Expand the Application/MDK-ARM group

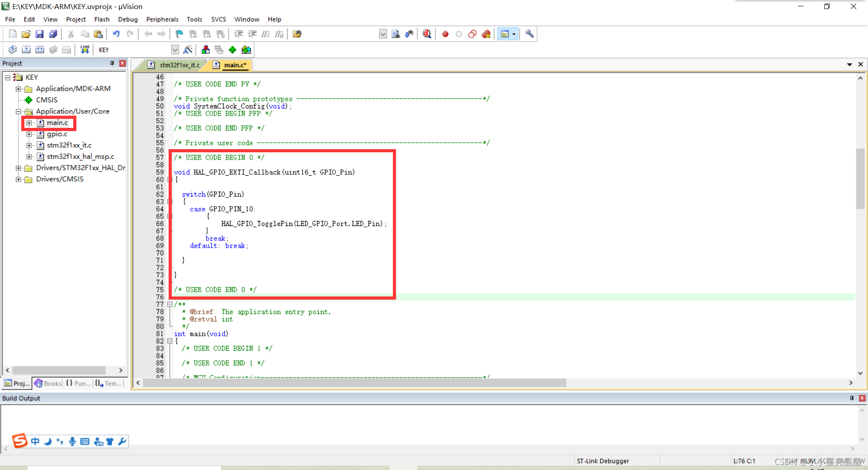coord(18,89)
